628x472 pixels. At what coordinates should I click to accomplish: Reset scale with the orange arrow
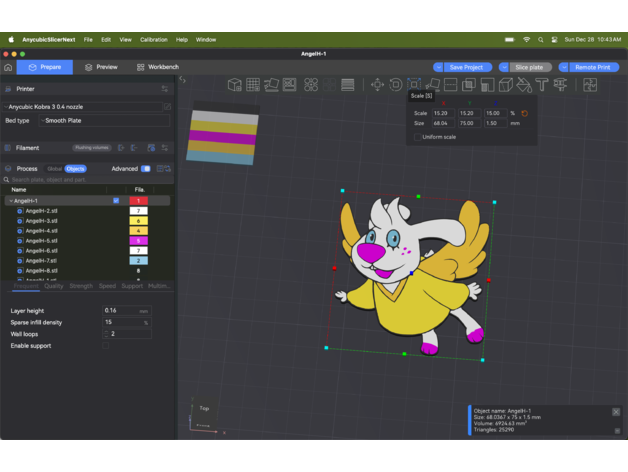524,113
